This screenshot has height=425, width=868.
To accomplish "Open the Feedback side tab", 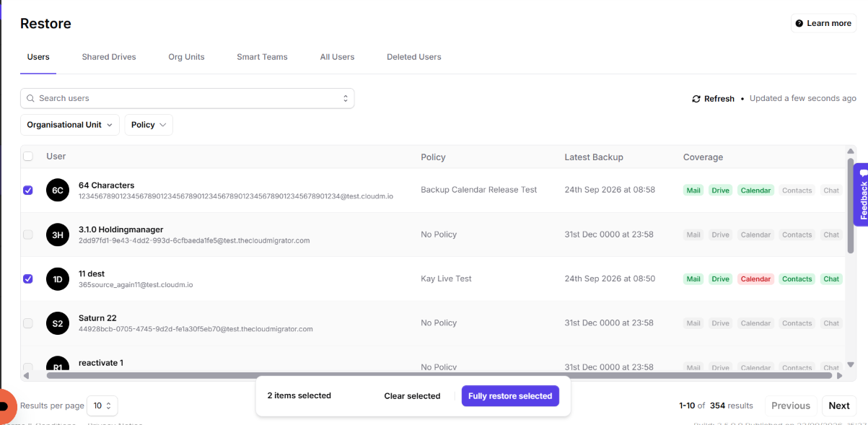I will [861, 194].
